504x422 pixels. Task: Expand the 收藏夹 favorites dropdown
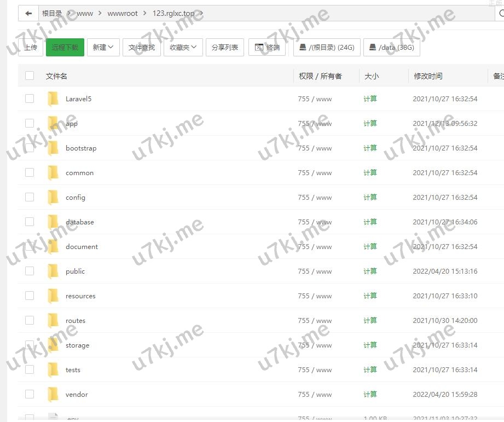pos(183,48)
